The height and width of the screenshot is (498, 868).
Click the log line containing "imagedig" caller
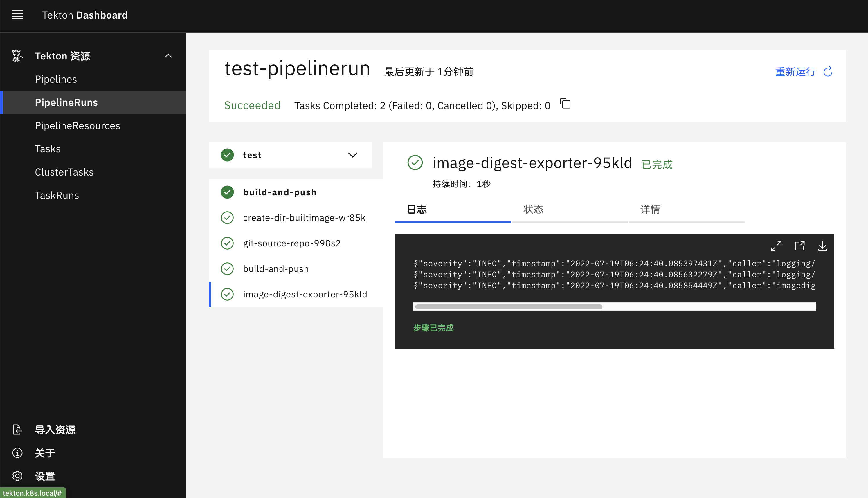tap(615, 285)
